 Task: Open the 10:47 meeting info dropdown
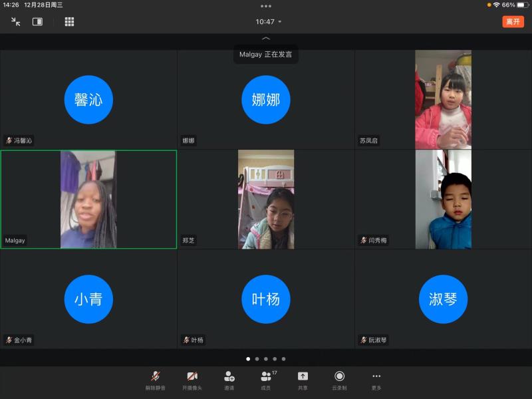(x=268, y=22)
